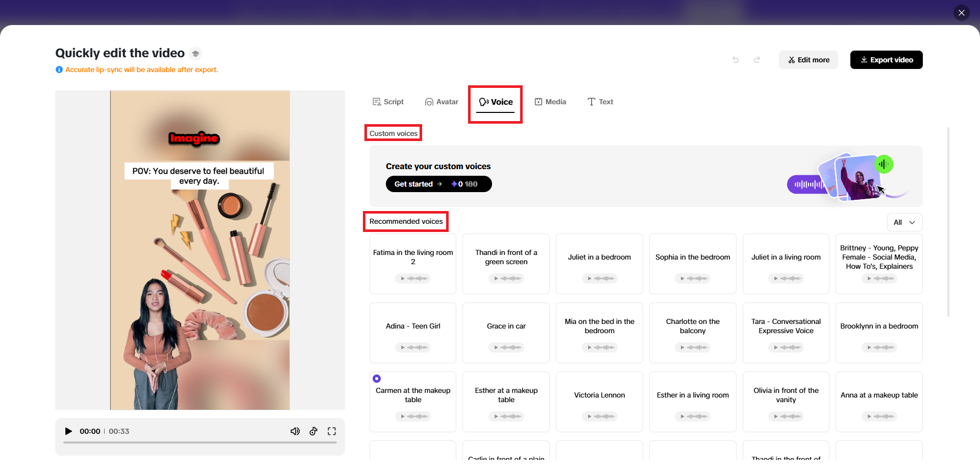
Task: Open the 'All' voices filter dropdown
Action: tap(904, 222)
